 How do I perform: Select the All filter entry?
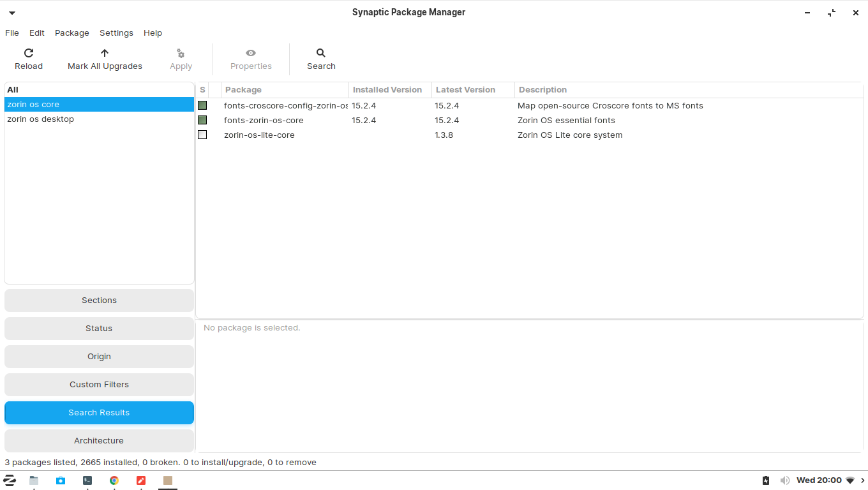(99, 90)
